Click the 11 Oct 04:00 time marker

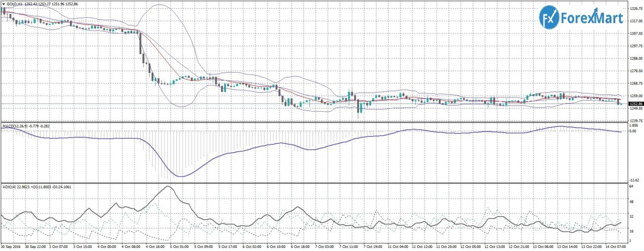(x=398, y=248)
